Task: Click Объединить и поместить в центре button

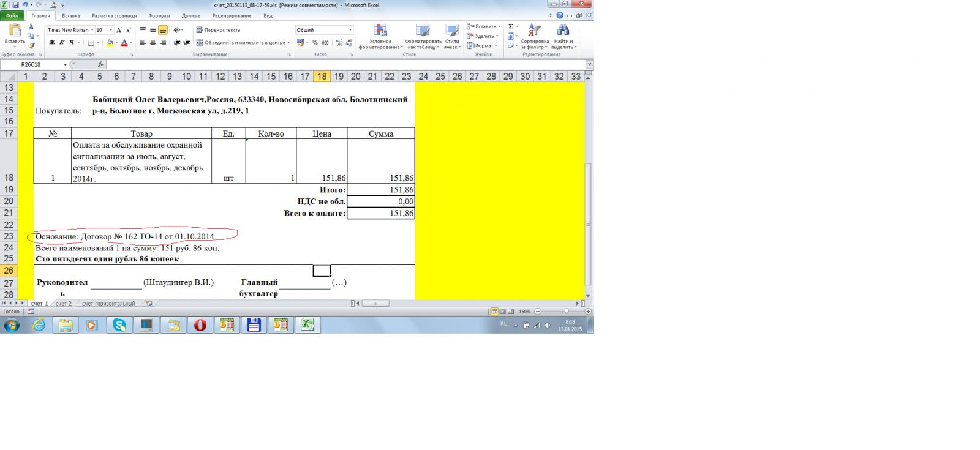Action: [241, 43]
